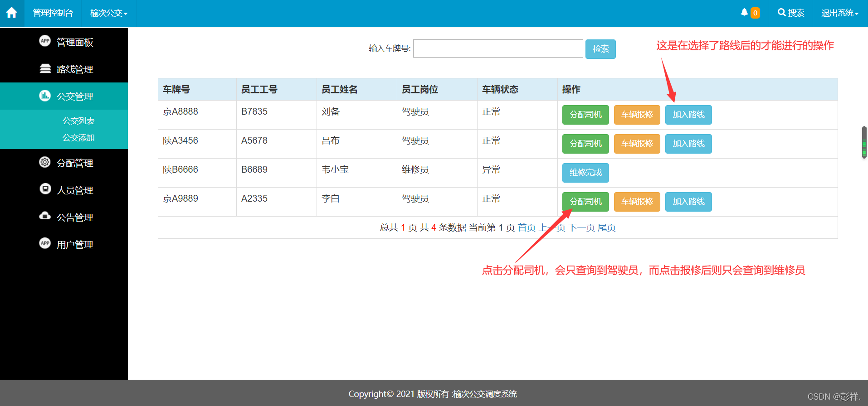Click the 管理面板 sidebar icon

tap(45, 41)
